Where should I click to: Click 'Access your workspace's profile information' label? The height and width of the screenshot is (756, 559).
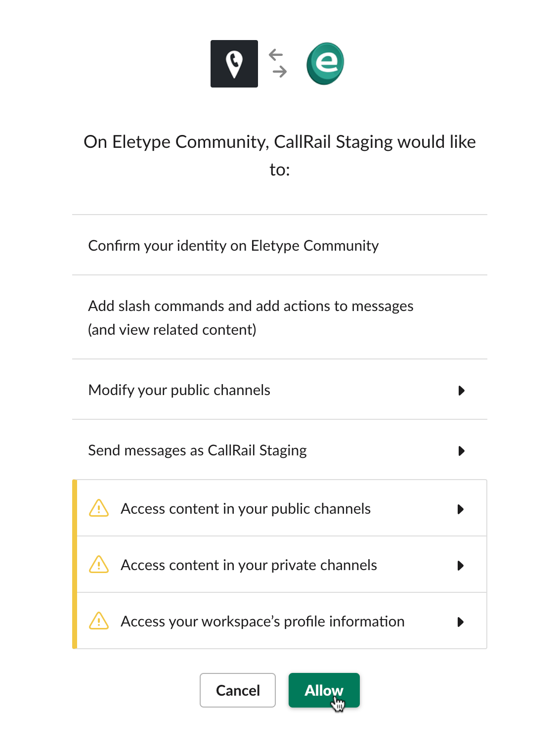click(262, 622)
